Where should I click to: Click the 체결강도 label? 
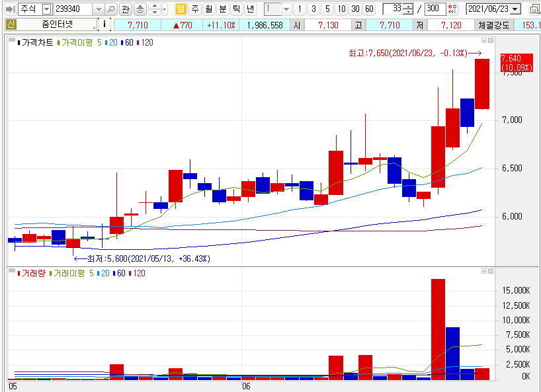coord(494,25)
